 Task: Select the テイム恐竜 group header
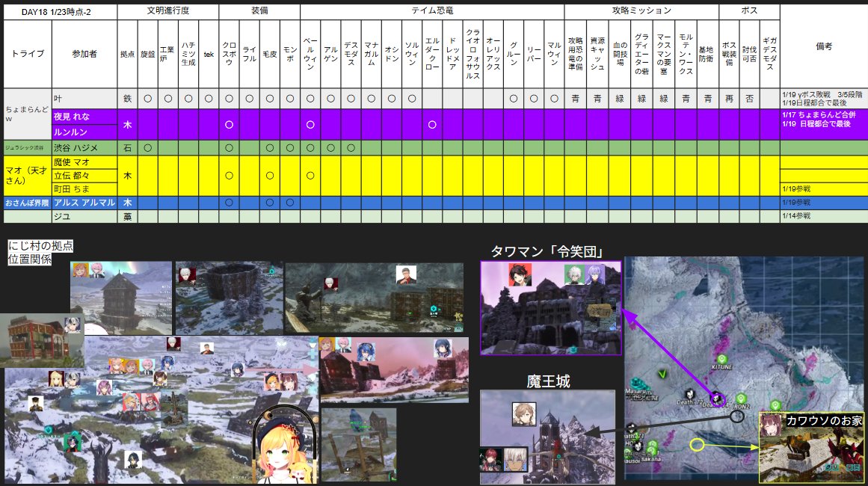tap(432, 12)
